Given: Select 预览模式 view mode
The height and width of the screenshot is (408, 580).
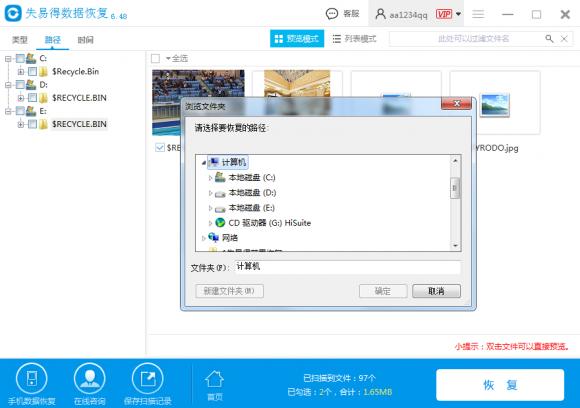Looking at the screenshot, I should click(x=297, y=38).
